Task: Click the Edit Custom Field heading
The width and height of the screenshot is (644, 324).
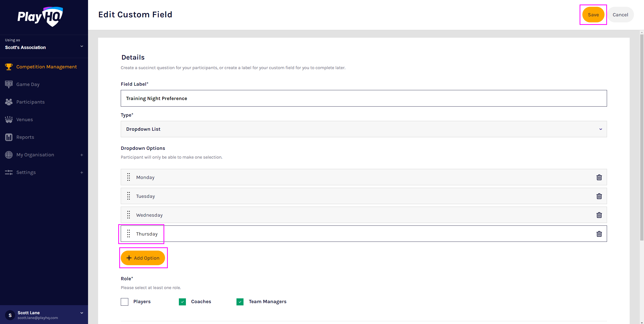Action: pyautogui.click(x=135, y=15)
